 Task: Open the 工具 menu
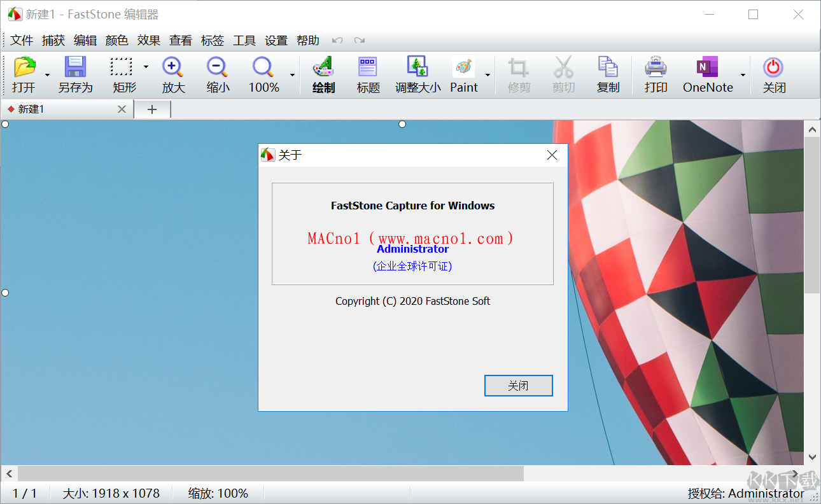(x=244, y=41)
